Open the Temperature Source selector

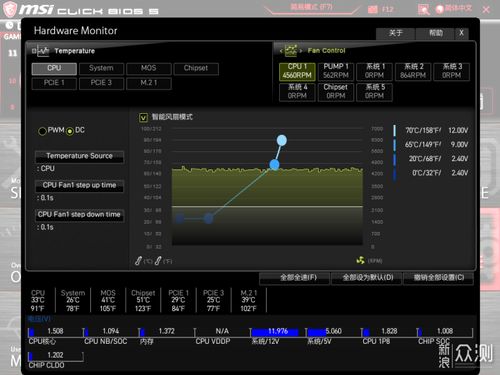coord(80,156)
